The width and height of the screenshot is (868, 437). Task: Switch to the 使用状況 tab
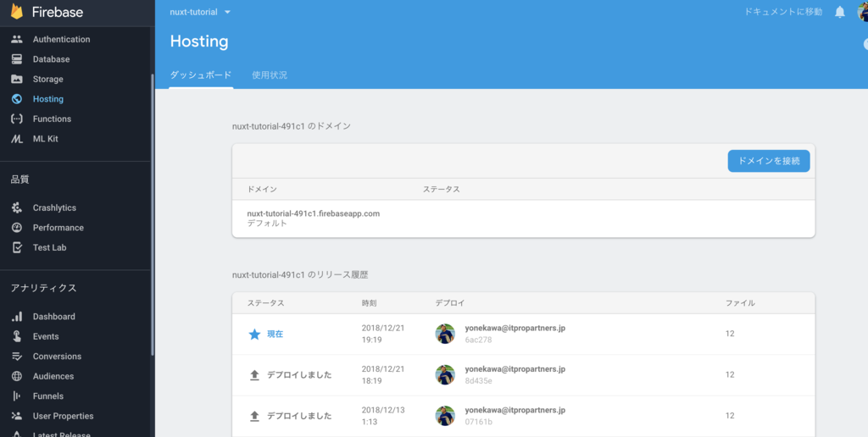click(x=270, y=75)
